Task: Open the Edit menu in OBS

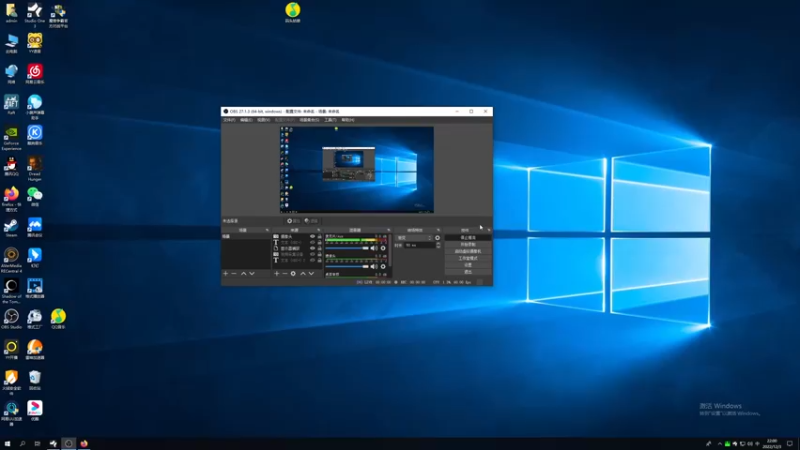Action: (x=246, y=120)
